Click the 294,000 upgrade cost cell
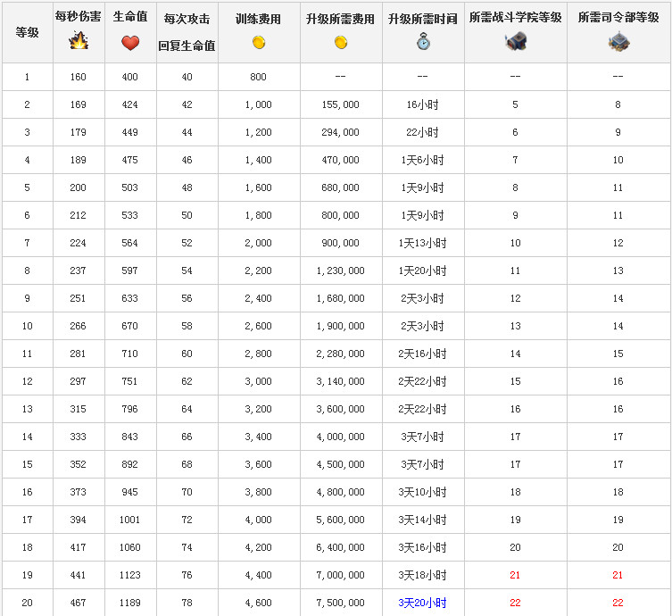Viewport: 672px width, 616px height. [x=341, y=132]
